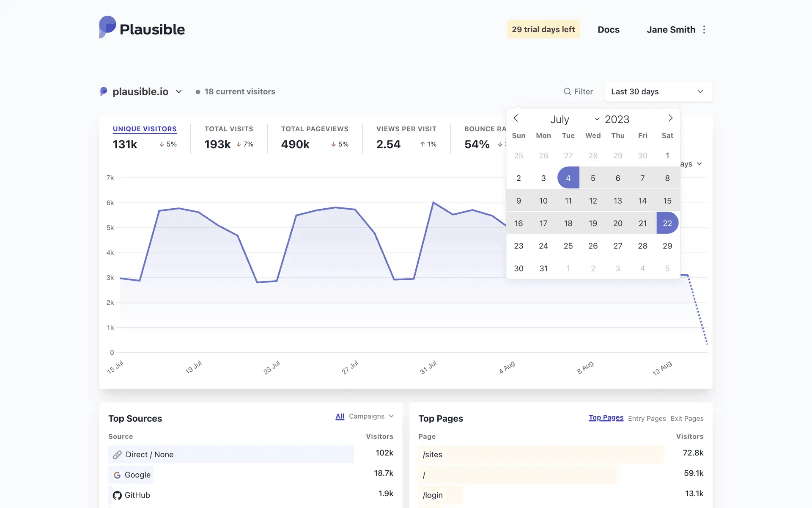The width and height of the screenshot is (812, 508).
Task: Click the GitHub source icon
Action: tap(117, 495)
